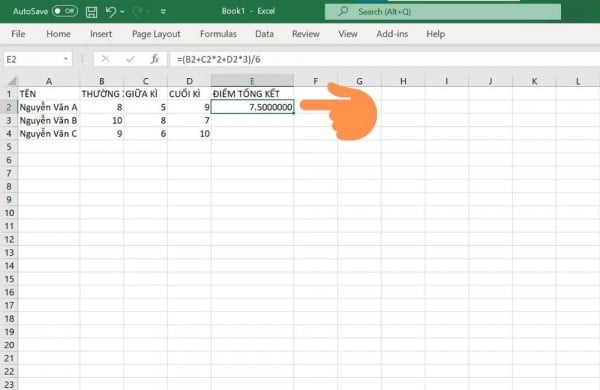The image size is (600, 390).
Task: Click the Select All corner triangle
Action: [11, 81]
